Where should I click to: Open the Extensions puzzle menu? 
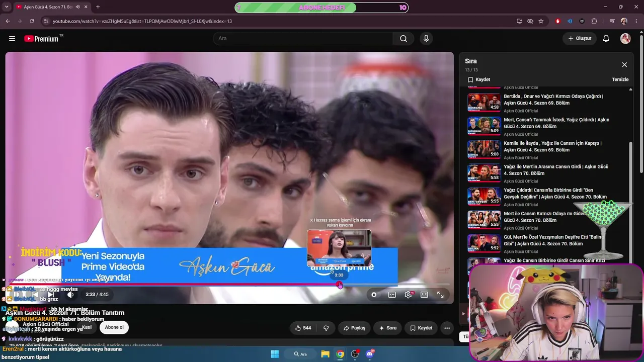(594, 21)
